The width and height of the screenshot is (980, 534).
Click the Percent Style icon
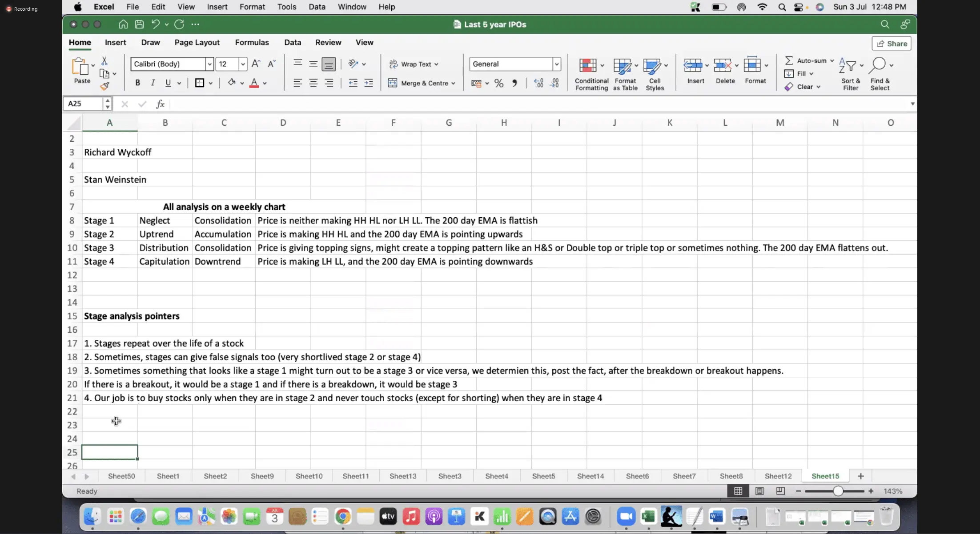click(499, 83)
